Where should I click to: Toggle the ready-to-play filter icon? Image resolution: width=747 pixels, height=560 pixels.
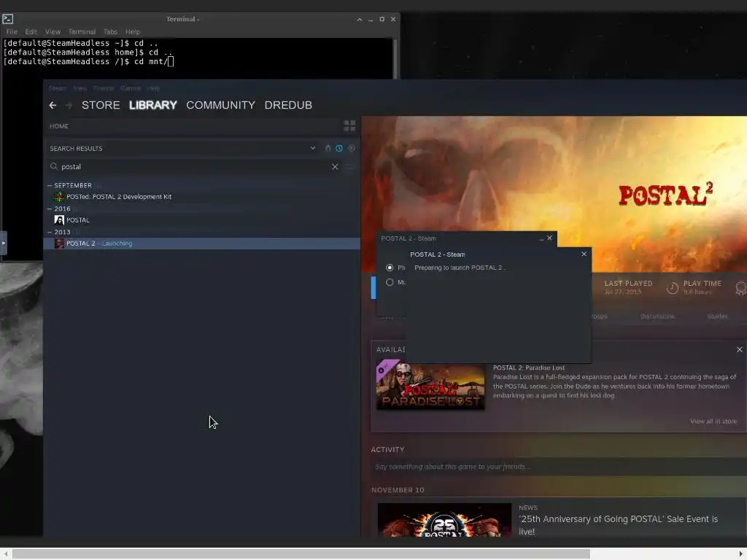pyautogui.click(x=351, y=148)
